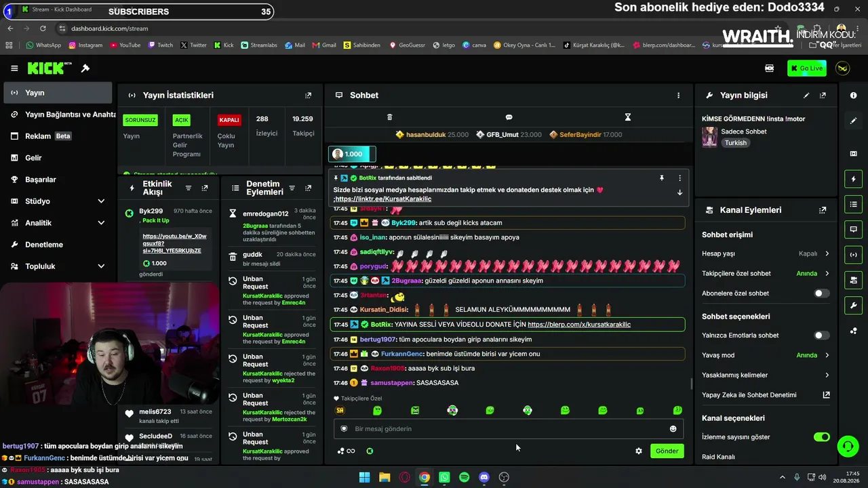The height and width of the screenshot is (488, 868).
Task: Go to the Gelir page
Action: pyautogui.click(x=57, y=158)
